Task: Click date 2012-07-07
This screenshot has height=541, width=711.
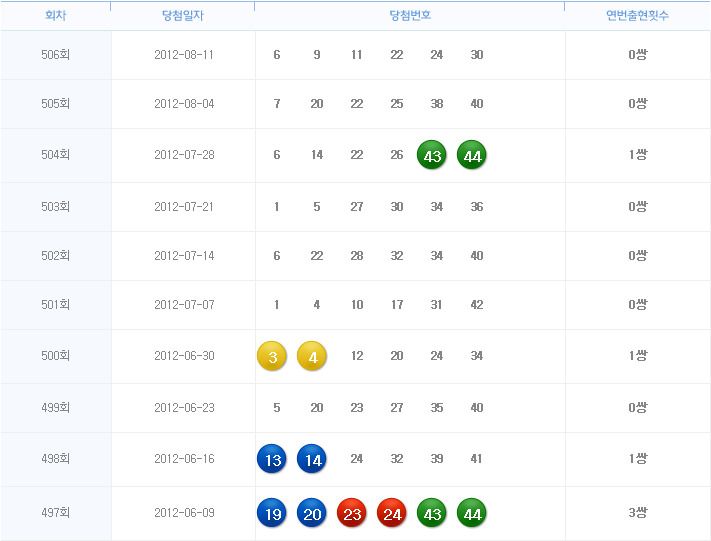Action: (184, 305)
